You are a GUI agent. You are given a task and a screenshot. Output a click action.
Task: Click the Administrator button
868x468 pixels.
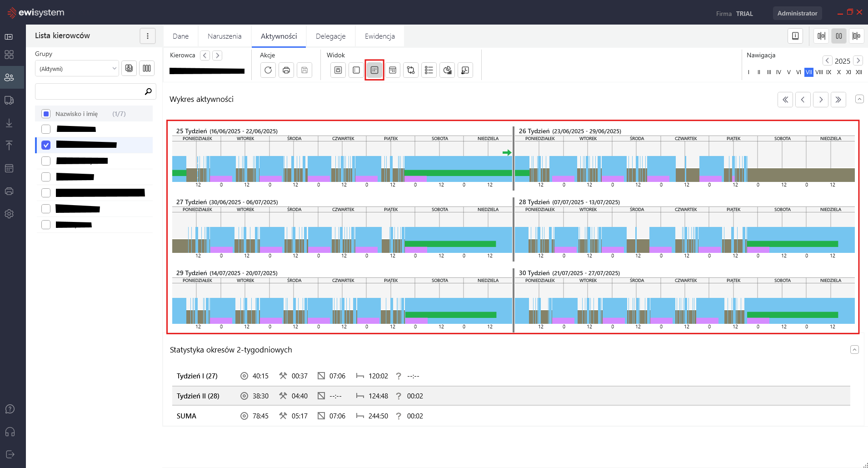tap(797, 13)
